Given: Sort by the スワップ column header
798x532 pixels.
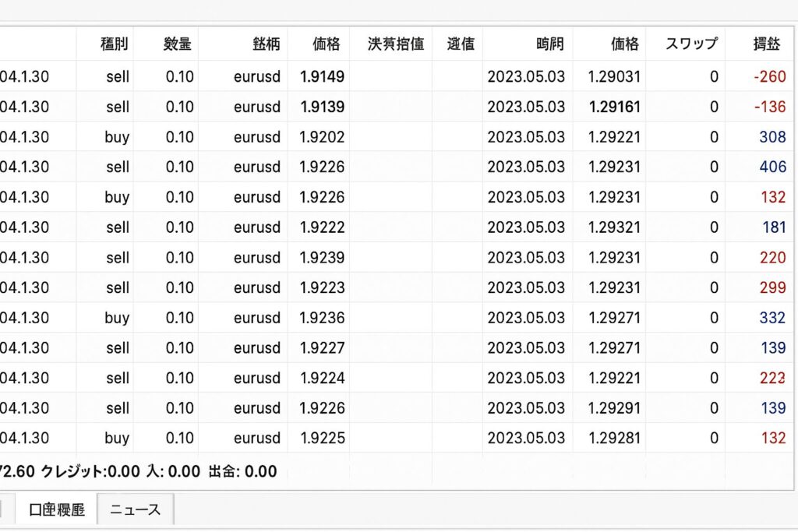Looking at the screenshot, I should [x=691, y=44].
